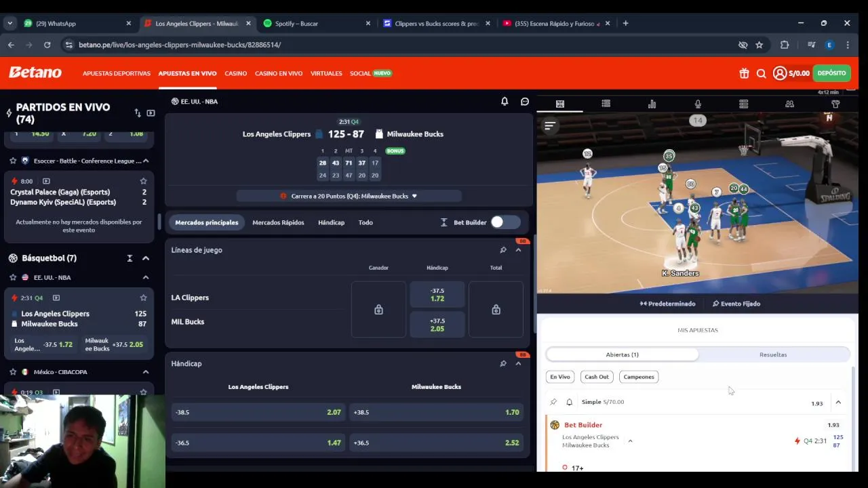Select LA Clippers -37.5 at 1.72
Screen dimensions: 868x488
point(437,295)
